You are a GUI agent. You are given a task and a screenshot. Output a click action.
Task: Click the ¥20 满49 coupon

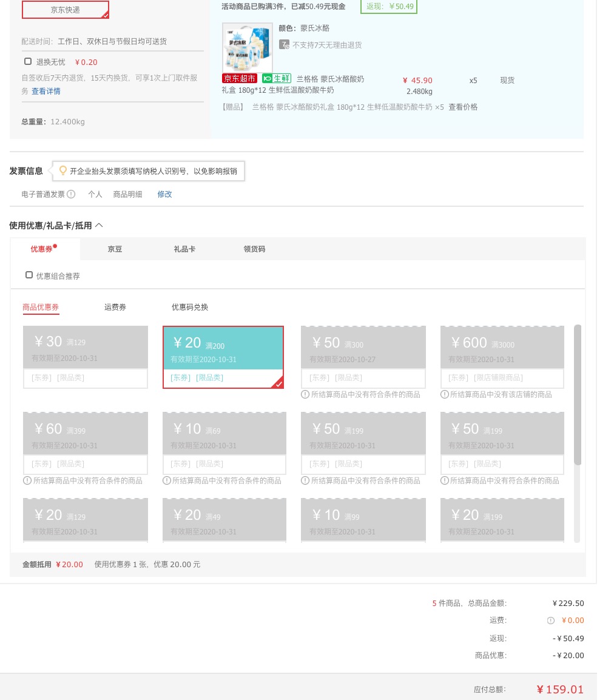pyautogui.click(x=224, y=520)
